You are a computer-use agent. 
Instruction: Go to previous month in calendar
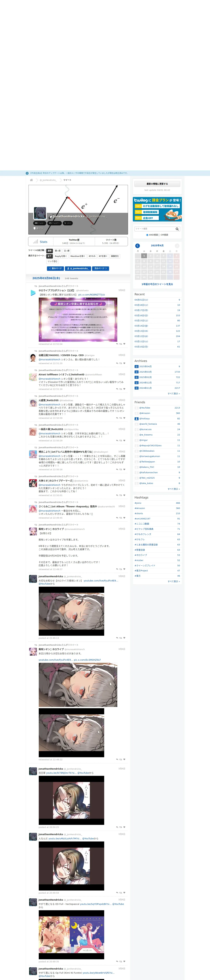(138, 246)
